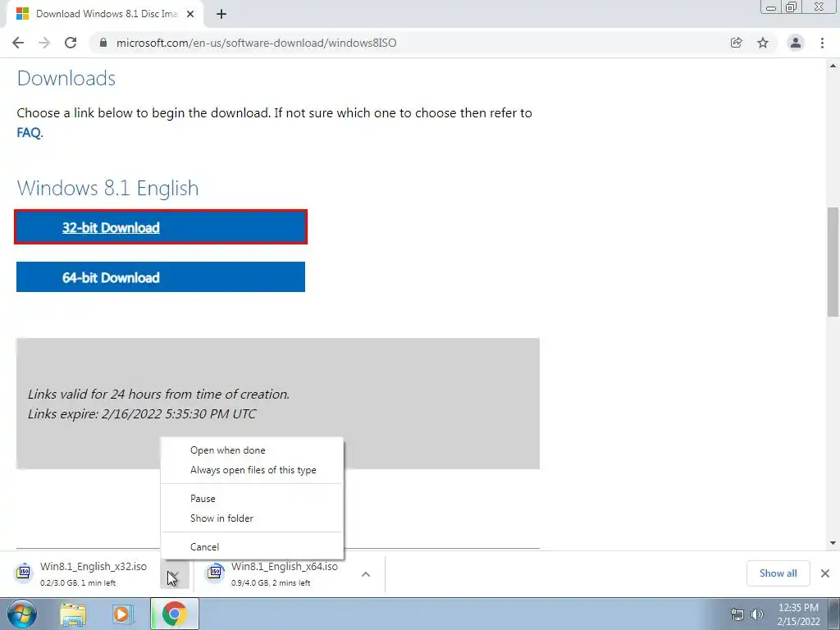Click the scrollbar down arrow
840x630 pixels.
(x=833, y=543)
